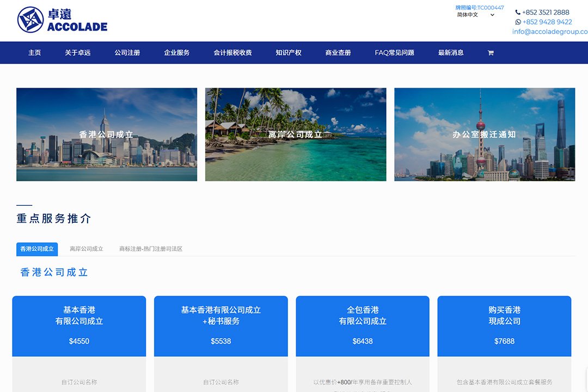Open the WhatsApp number +852 9428 9422

coord(547,22)
